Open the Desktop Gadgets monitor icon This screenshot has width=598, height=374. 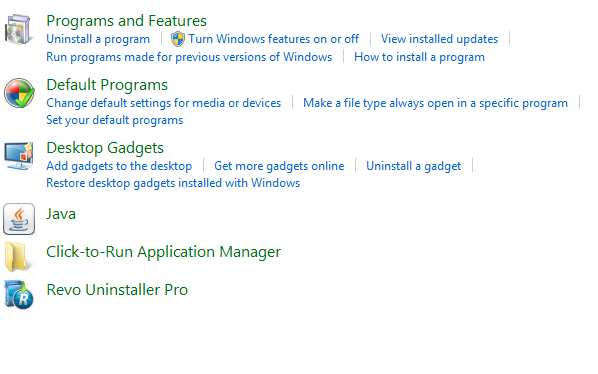[x=19, y=156]
